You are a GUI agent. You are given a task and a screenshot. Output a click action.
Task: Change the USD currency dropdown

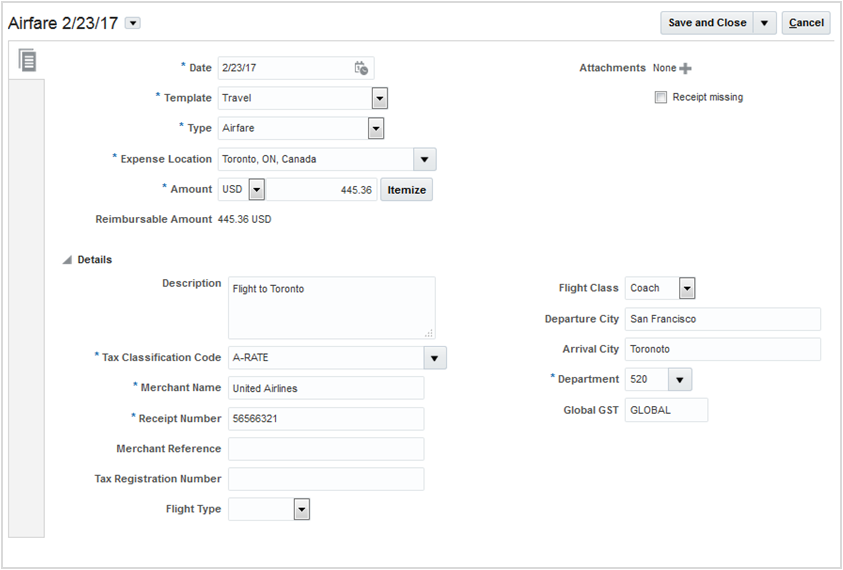tap(256, 189)
